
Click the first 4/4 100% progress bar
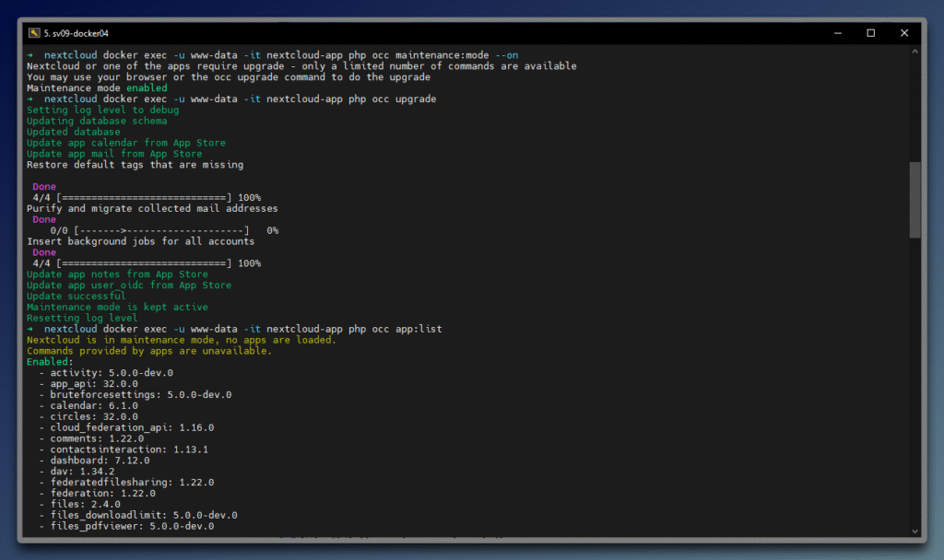click(x=146, y=198)
